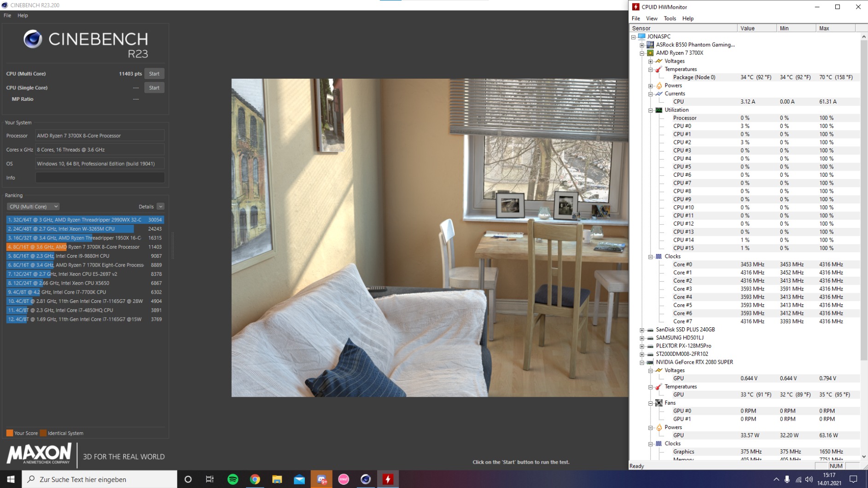Expand the CPU Voltages node
Viewport: 868px width, 488px height.
(x=651, y=61)
